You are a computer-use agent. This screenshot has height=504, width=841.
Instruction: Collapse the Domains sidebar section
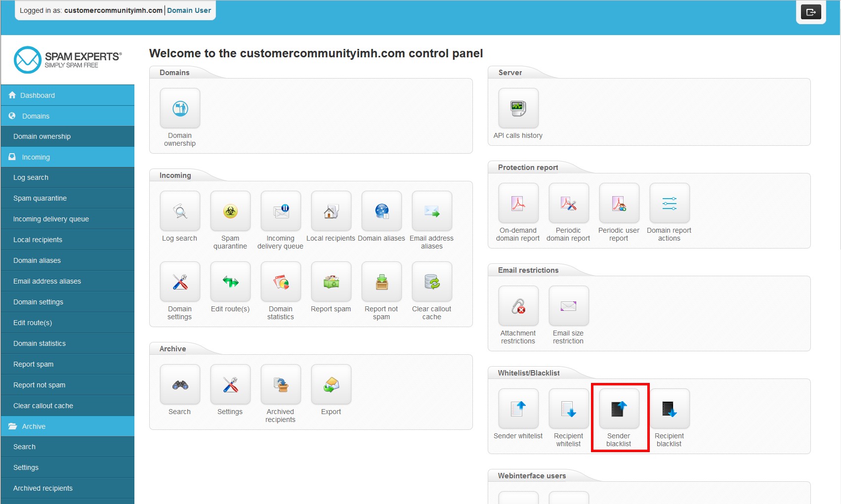(x=36, y=116)
